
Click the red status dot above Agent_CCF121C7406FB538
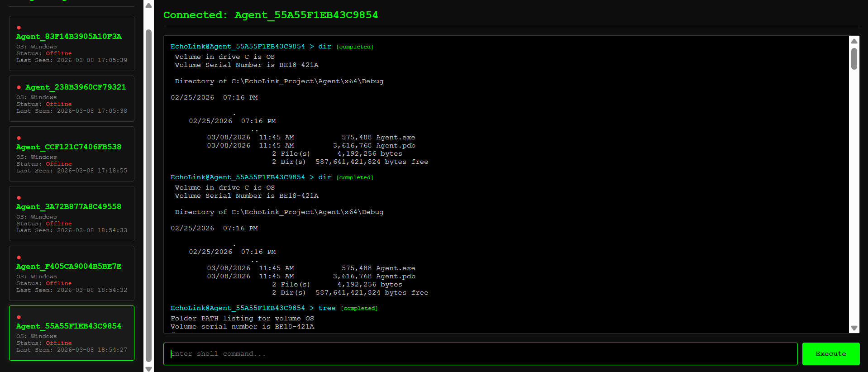click(19, 138)
